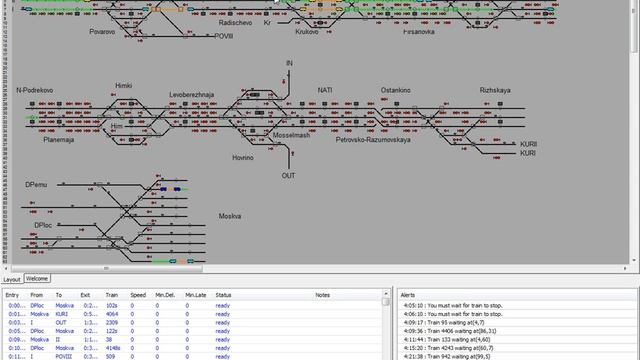The image size is (640, 360).
Task: Click the Min.Late column header
Action: (x=196, y=295)
